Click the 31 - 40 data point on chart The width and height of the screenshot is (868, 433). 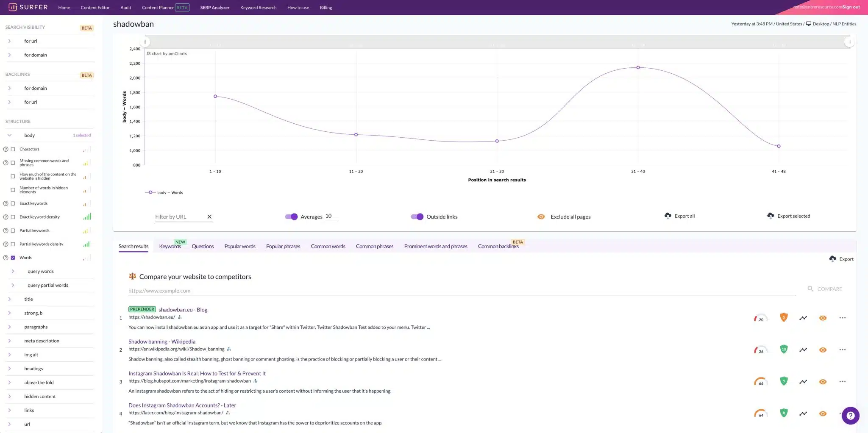(x=638, y=67)
